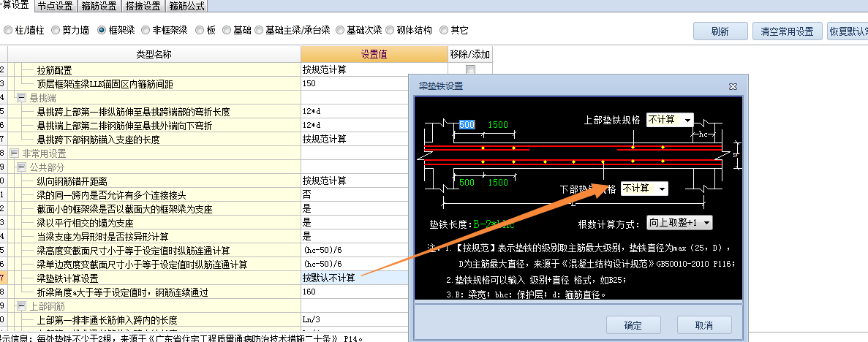Select the 非框架梁 radio option
The image size is (868, 342).
(x=145, y=31)
